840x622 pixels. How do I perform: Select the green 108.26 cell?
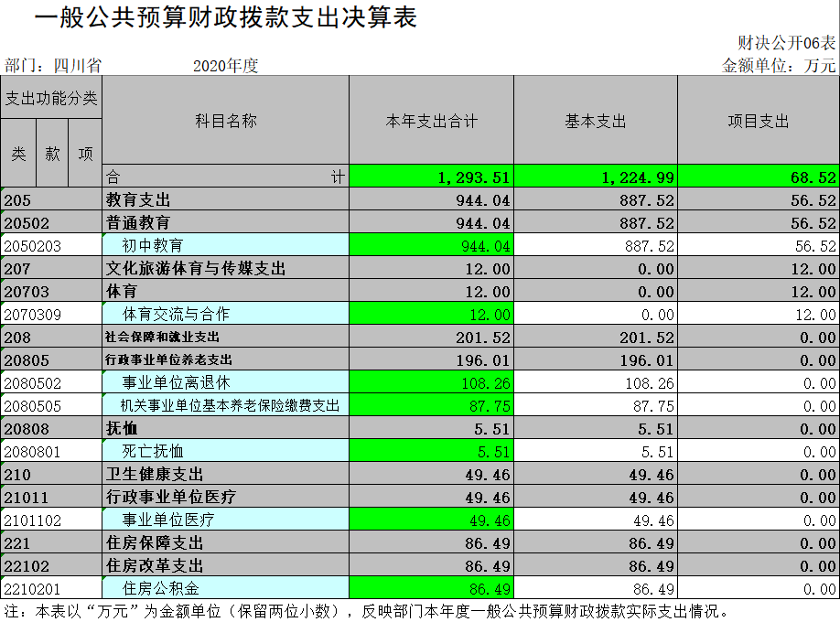[x=431, y=382]
